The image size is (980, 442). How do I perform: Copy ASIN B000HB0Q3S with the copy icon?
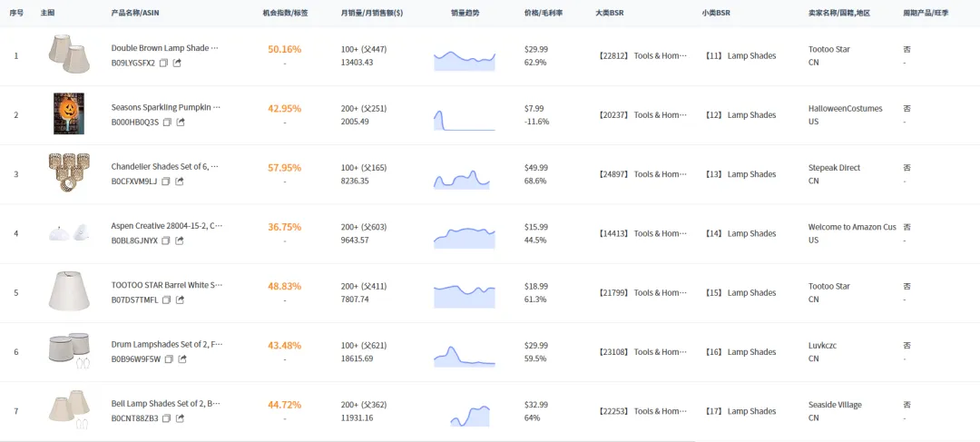[167, 122]
